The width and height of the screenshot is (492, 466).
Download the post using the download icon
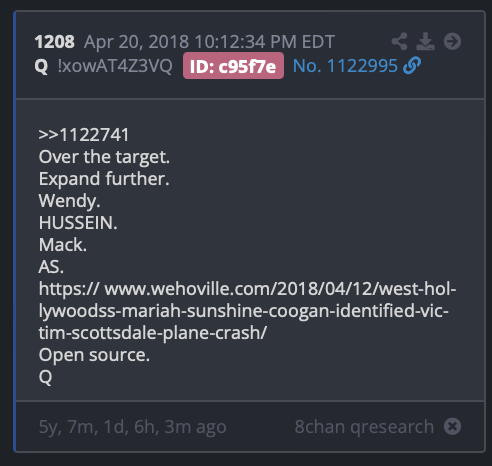tap(425, 42)
